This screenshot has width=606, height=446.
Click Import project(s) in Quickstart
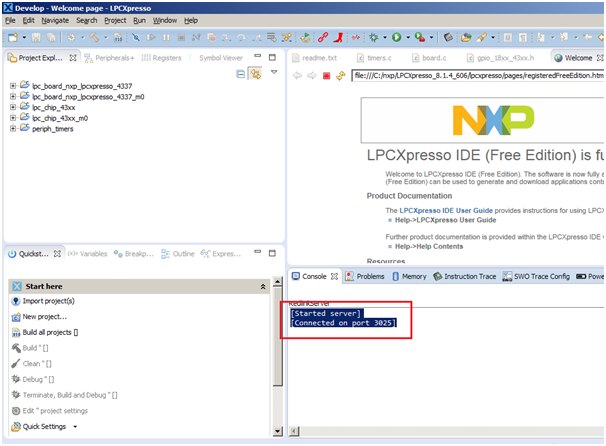click(43, 301)
